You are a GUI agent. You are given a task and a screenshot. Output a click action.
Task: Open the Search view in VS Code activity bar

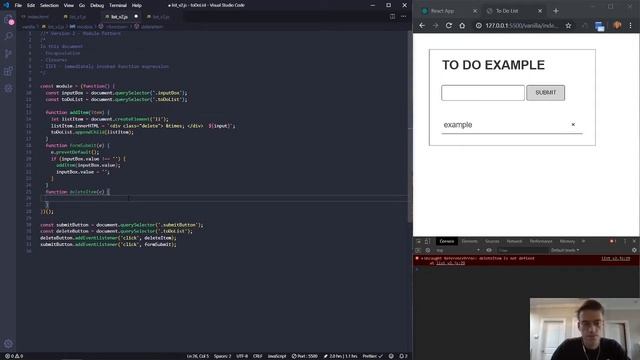8,36
